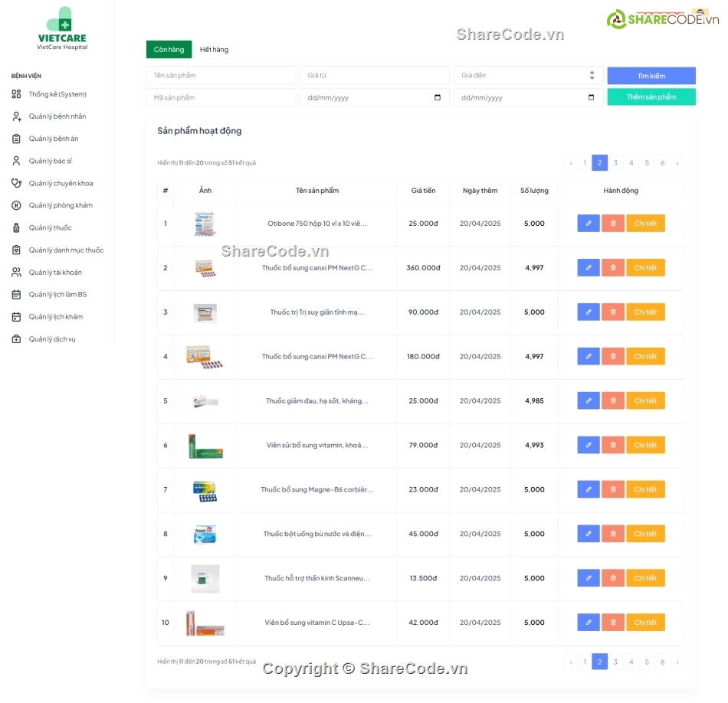Click the Thêm sản phẩm button

651,97
